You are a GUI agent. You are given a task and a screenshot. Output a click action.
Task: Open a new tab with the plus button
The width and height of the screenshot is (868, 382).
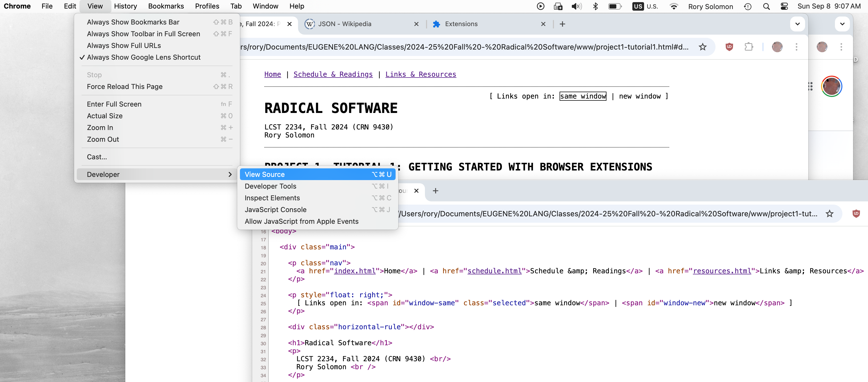pyautogui.click(x=562, y=24)
